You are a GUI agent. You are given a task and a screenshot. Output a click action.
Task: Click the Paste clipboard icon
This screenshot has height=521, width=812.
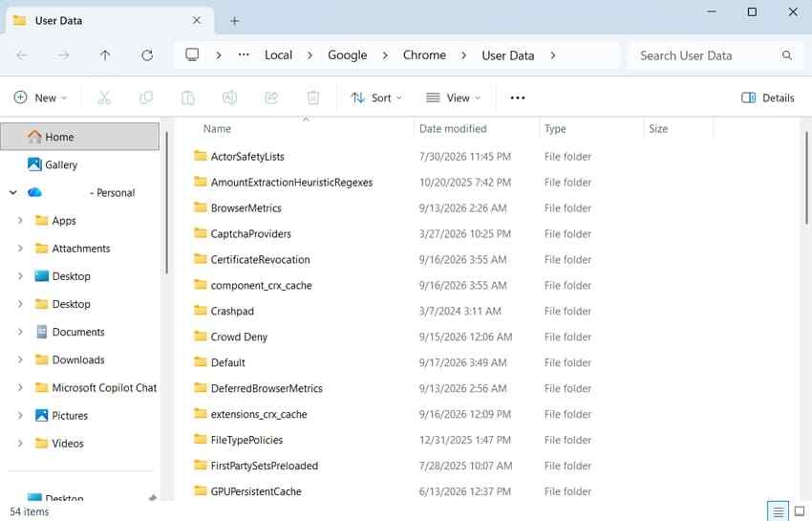pos(188,98)
